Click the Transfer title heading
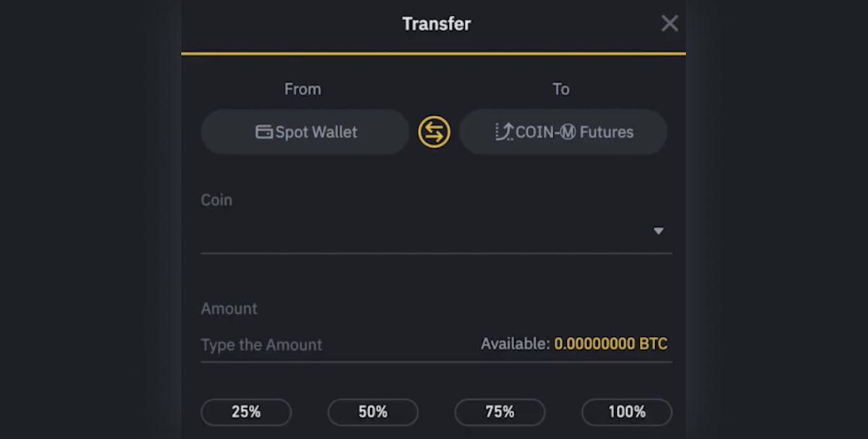The width and height of the screenshot is (868, 439). pos(437,24)
